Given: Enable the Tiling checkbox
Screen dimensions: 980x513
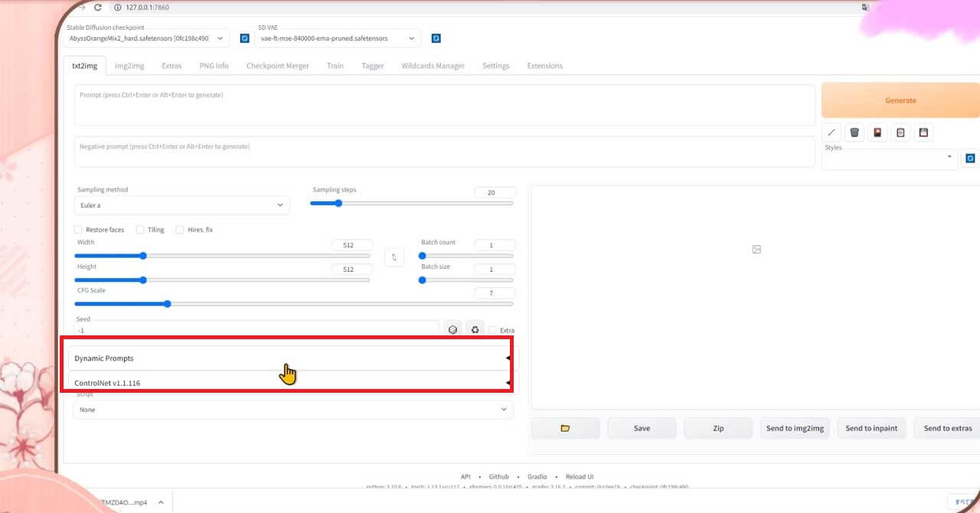Looking at the screenshot, I should [x=140, y=230].
